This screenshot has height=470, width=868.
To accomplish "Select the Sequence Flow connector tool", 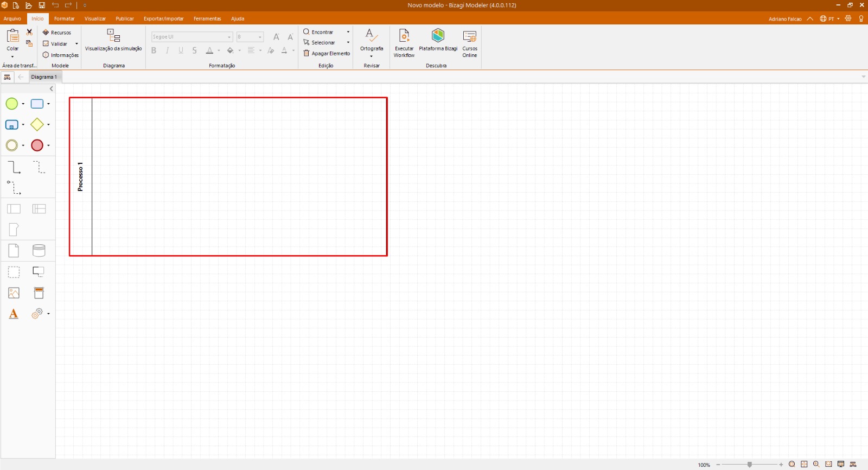I will tap(14, 167).
